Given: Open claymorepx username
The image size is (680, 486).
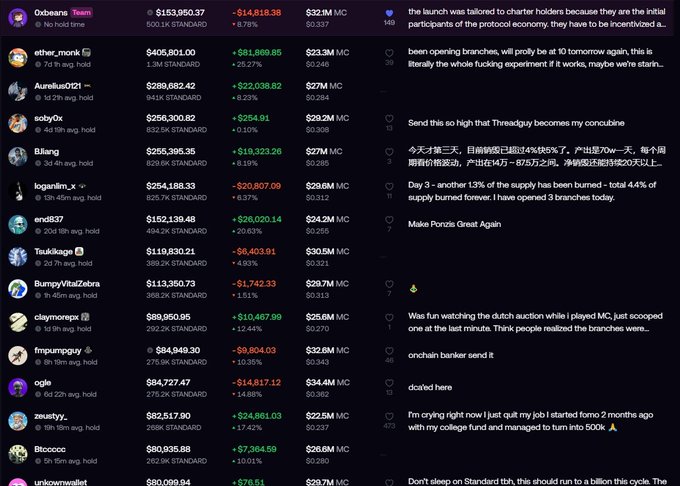Looking at the screenshot, I should coord(56,317).
